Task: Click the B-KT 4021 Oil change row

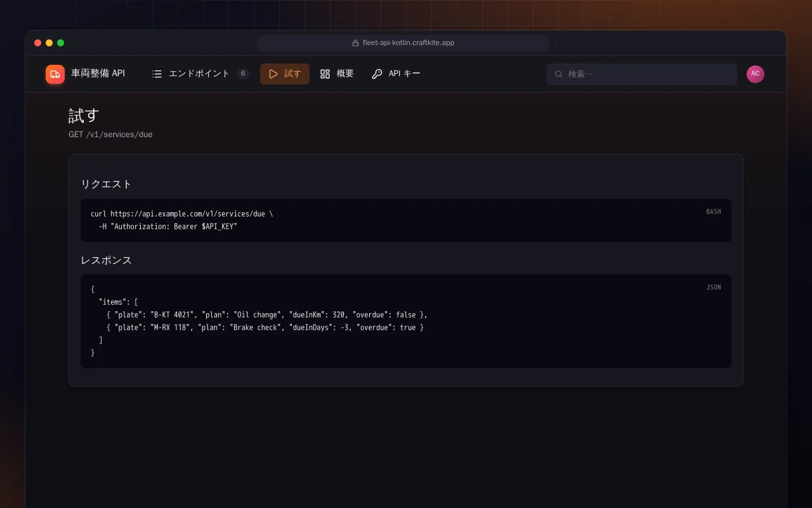Action: coord(267,315)
